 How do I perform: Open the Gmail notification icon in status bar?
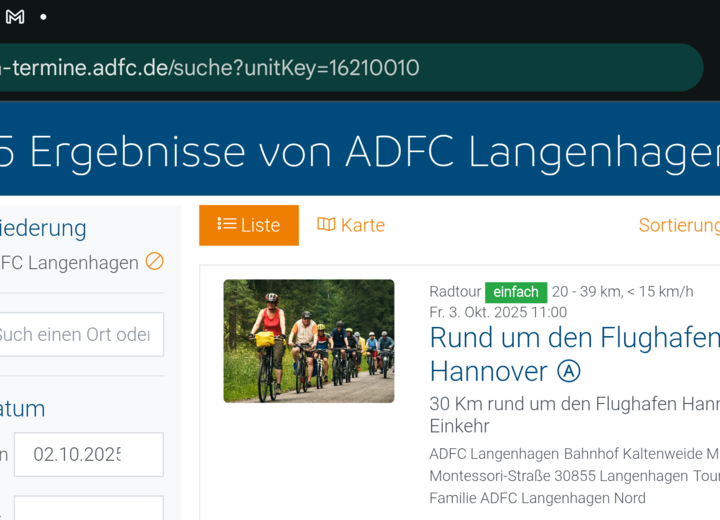[x=15, y=17]
